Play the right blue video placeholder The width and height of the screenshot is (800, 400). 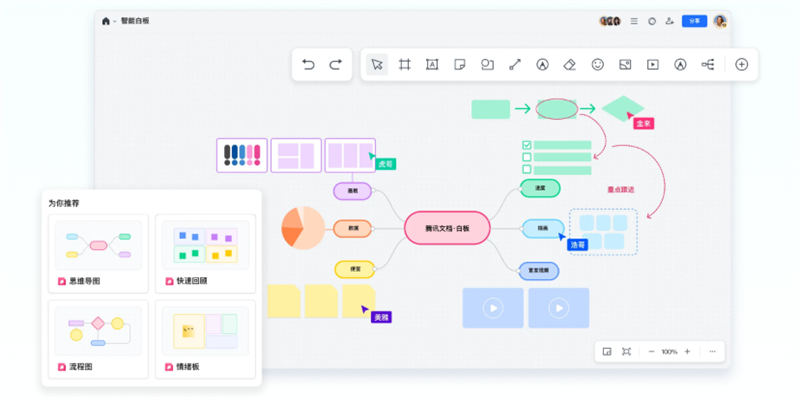559,308
